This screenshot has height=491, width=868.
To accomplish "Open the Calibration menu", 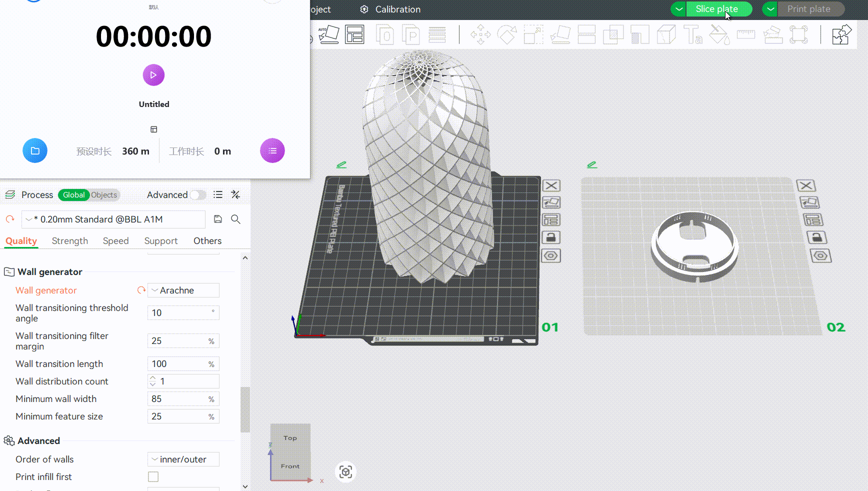I will pos(390,9).
